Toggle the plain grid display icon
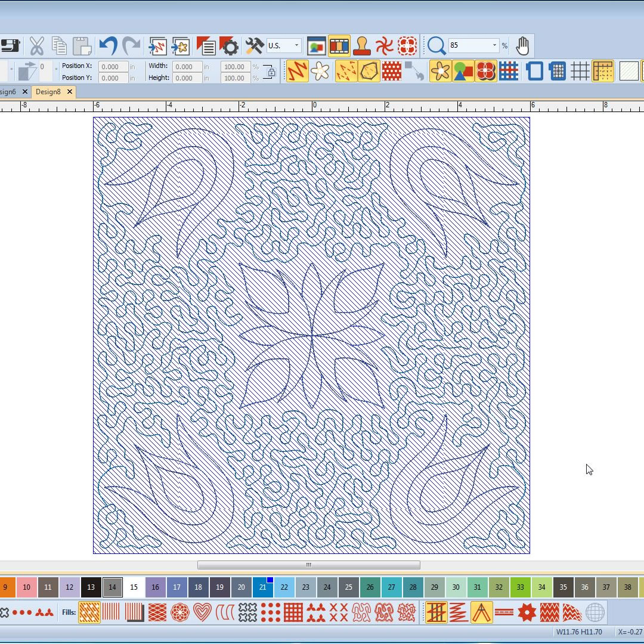Viewport: 644px width, 644px height. [580, 71]
